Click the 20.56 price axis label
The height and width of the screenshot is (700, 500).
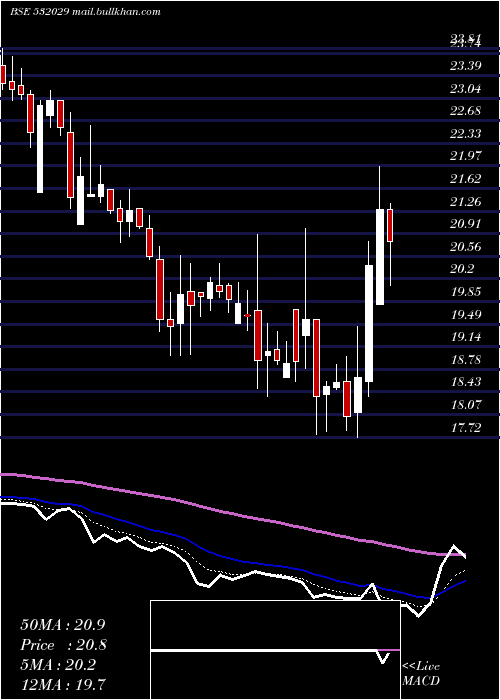tap(466, 247)
